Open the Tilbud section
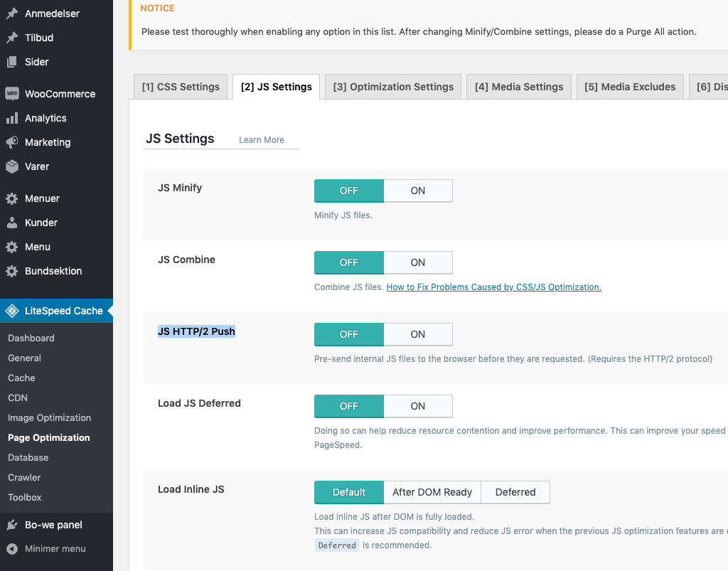Screen dimensions: 728x571 click(39, 38)
